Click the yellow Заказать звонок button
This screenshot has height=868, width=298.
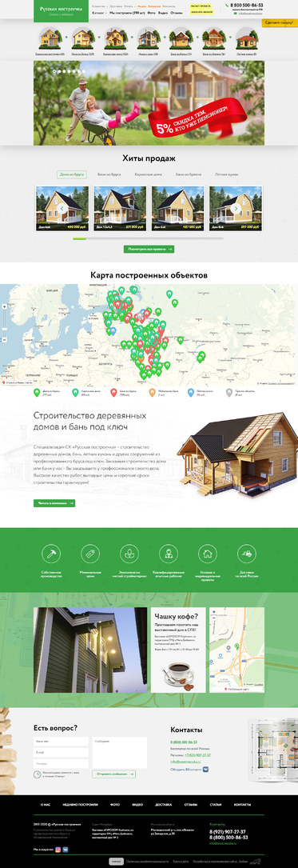click(201, 12)
